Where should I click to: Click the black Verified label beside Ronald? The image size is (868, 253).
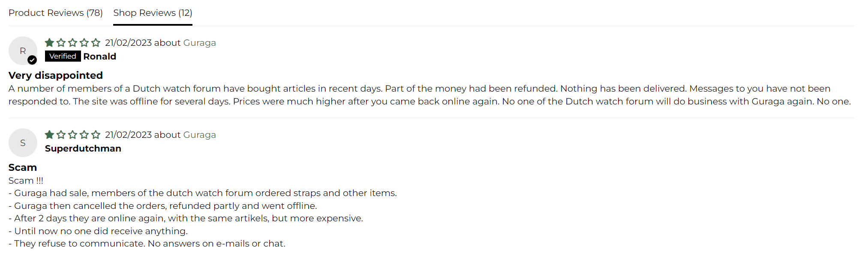coord(63,56)
